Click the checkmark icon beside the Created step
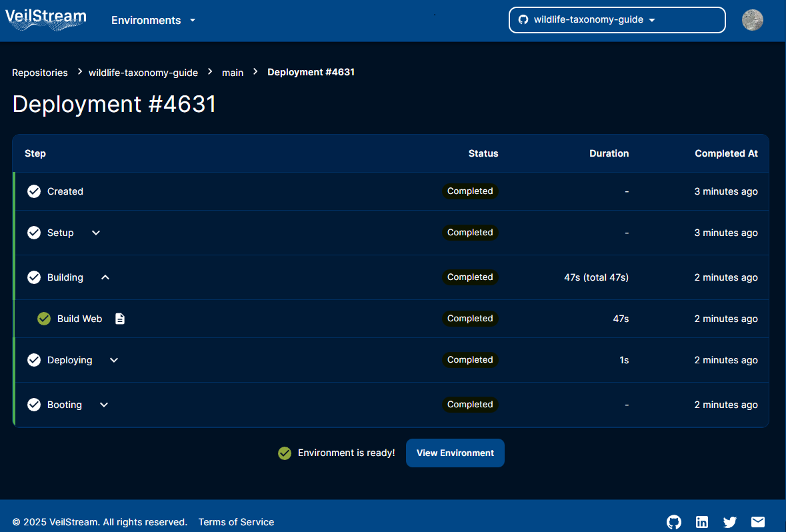 34,191
